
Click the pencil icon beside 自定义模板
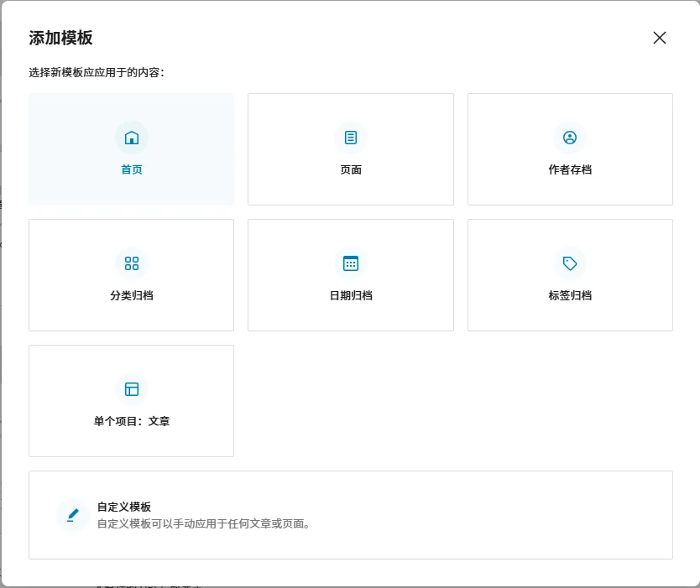[73, 515]
